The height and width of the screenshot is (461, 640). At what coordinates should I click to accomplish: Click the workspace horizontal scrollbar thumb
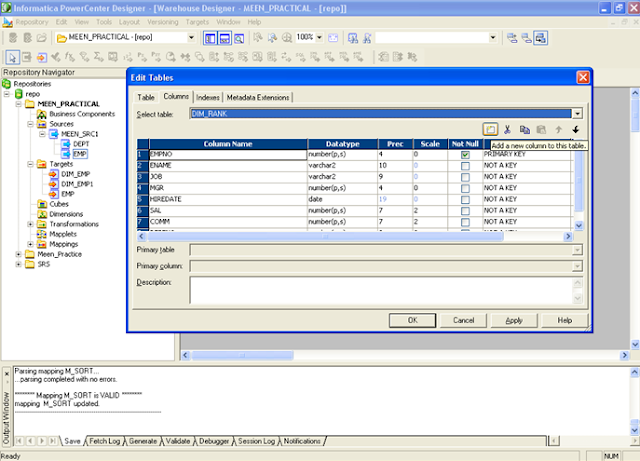pyautogui.click(x=242, y=355)
